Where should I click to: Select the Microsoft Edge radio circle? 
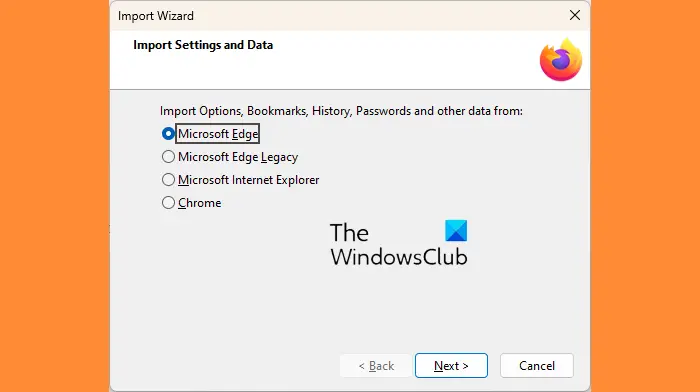pos(168,133)
